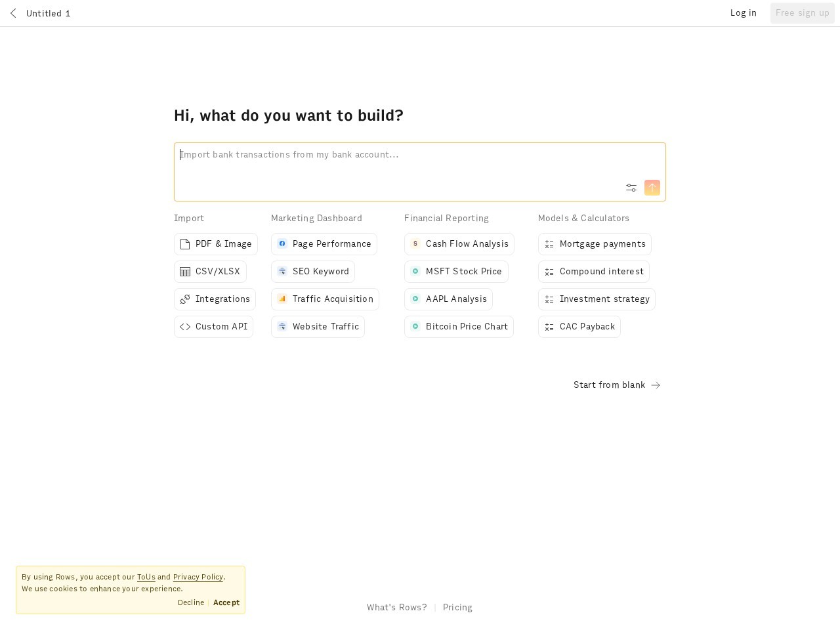Open prompt settings sliders icon

(631, 188)
